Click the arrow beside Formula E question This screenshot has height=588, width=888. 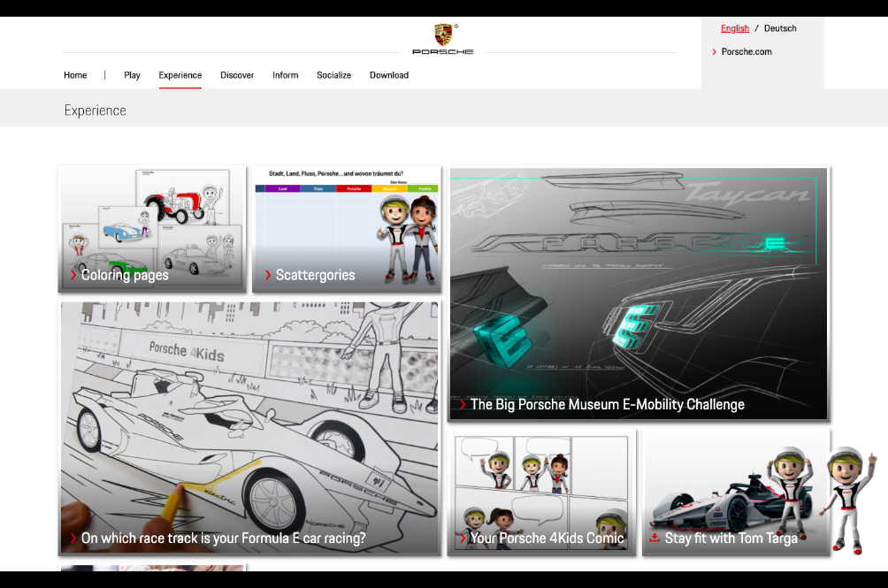coord(73,538)
